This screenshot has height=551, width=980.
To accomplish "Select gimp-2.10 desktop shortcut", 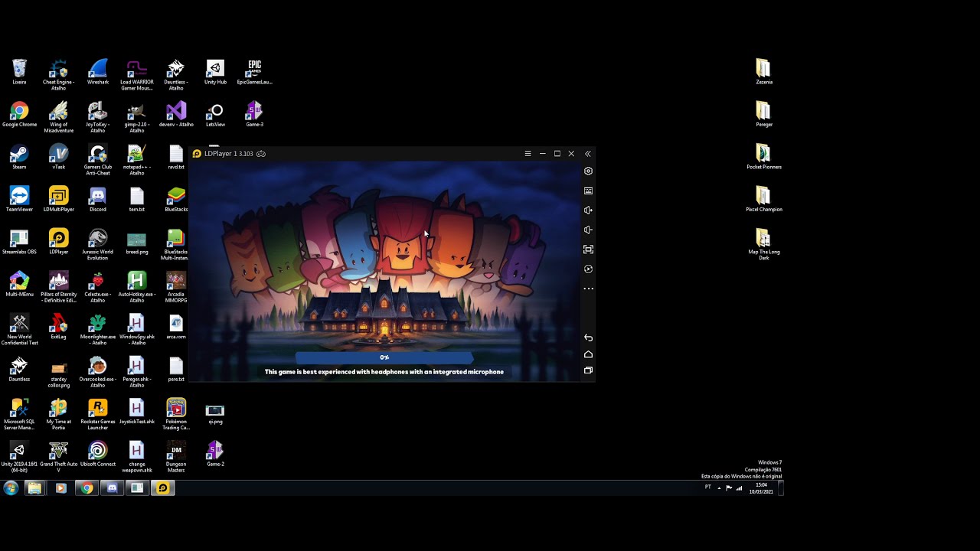I will point(136,117).
